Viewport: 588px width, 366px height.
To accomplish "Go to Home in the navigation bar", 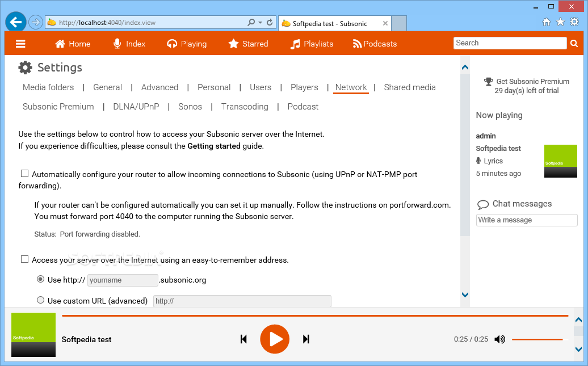I will (x=73, y=44).
